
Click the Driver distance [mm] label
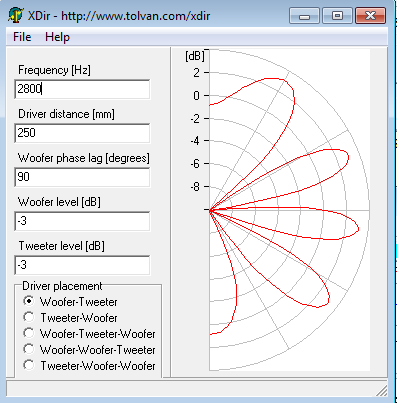pos(66,114)
